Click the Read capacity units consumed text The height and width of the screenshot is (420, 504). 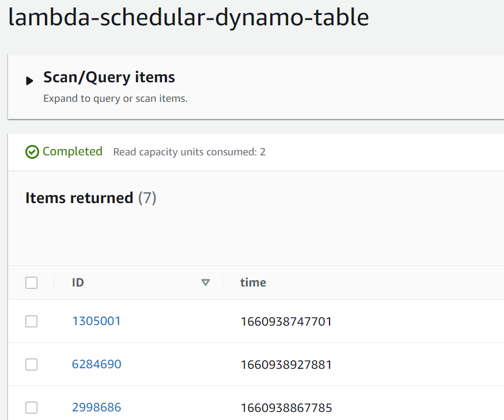tap(190, 152)
